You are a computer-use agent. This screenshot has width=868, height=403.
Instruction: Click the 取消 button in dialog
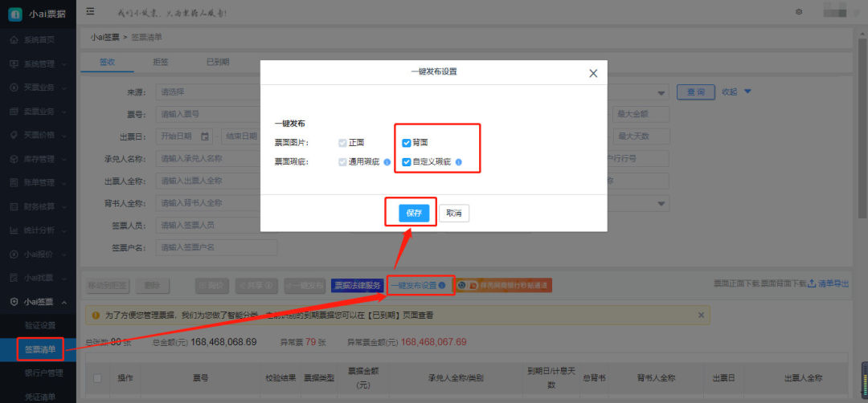pyautogui.click(x=454, y=213)
